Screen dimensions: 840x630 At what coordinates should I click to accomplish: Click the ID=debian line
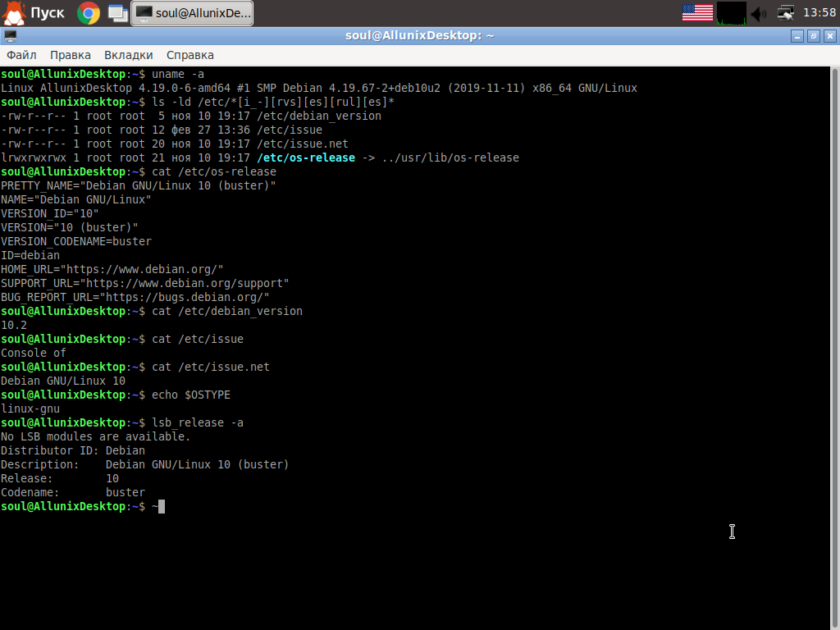pyautogui.click(x=30, y=255)
